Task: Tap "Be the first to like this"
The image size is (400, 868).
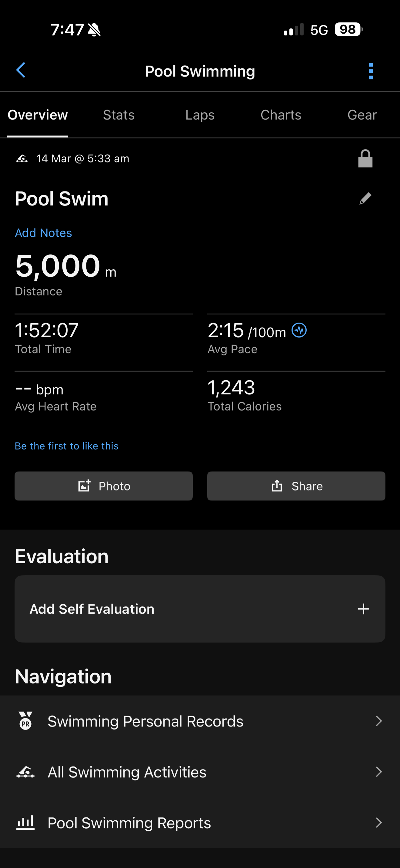Action: pyautogui.click(x=67, y=446)
